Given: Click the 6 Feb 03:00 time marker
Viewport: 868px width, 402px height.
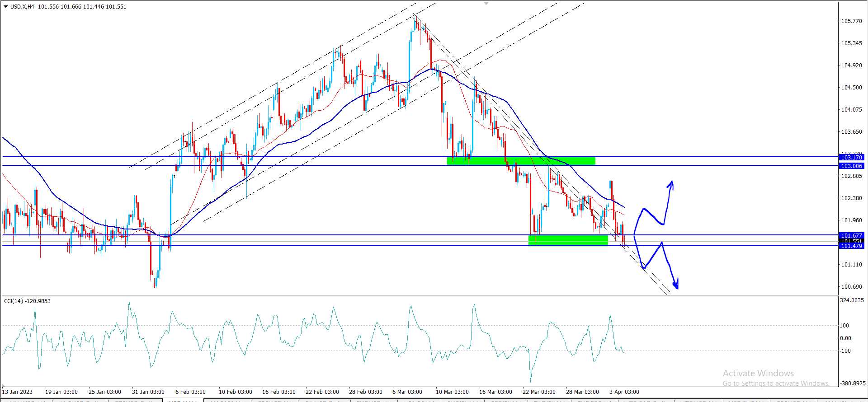Looking at the screenshot, I should pos(190,392).
